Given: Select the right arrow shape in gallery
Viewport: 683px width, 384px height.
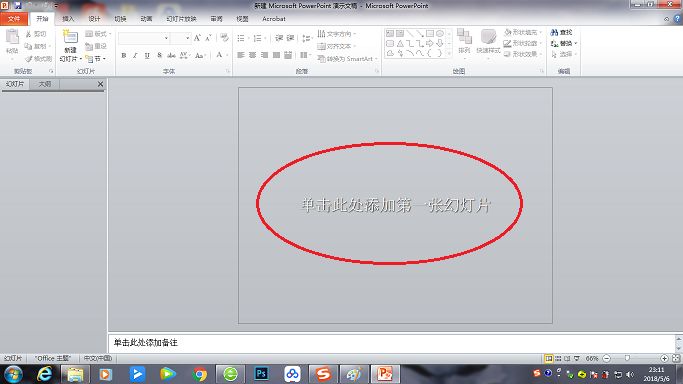Looking at the screenshot, I should (x=430, y=44).
